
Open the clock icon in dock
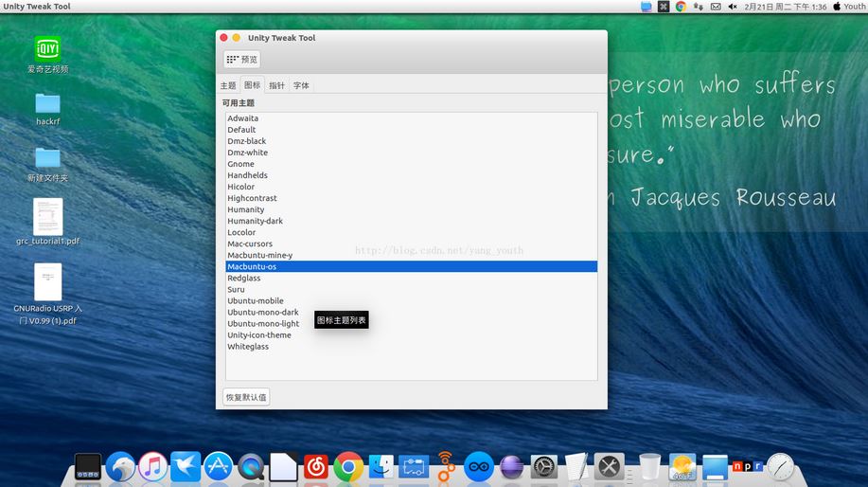click(781, 467)
